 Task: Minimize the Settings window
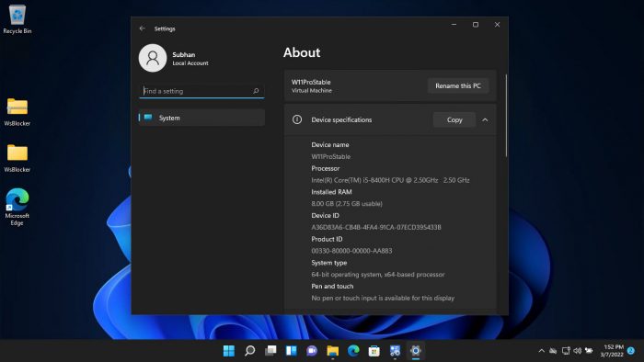[454, 25]
